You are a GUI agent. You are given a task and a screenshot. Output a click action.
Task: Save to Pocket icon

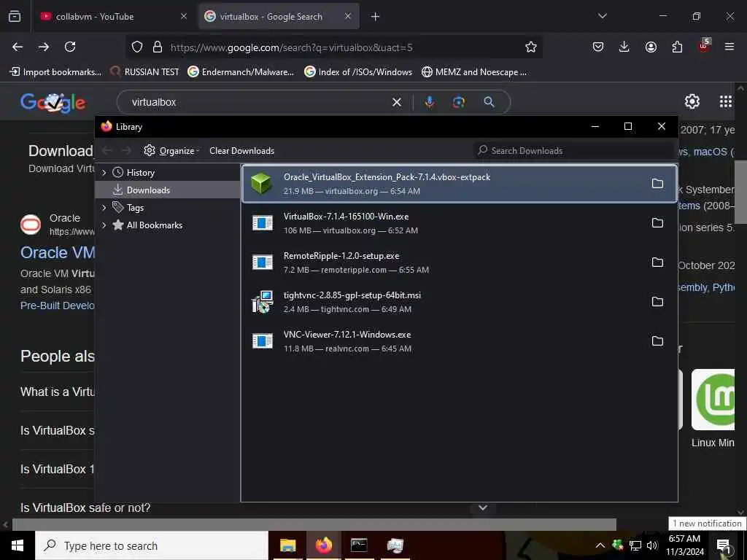click(x=598, y=47)
